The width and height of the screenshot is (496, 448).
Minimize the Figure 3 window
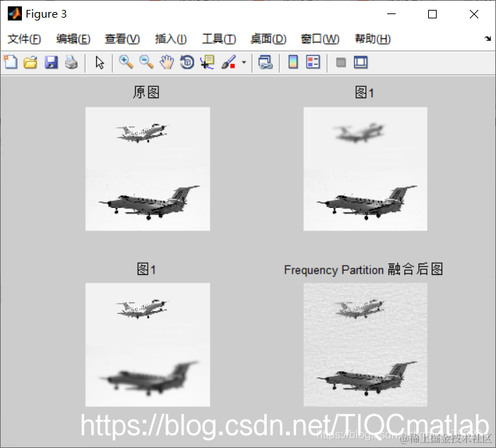point(391,14)
